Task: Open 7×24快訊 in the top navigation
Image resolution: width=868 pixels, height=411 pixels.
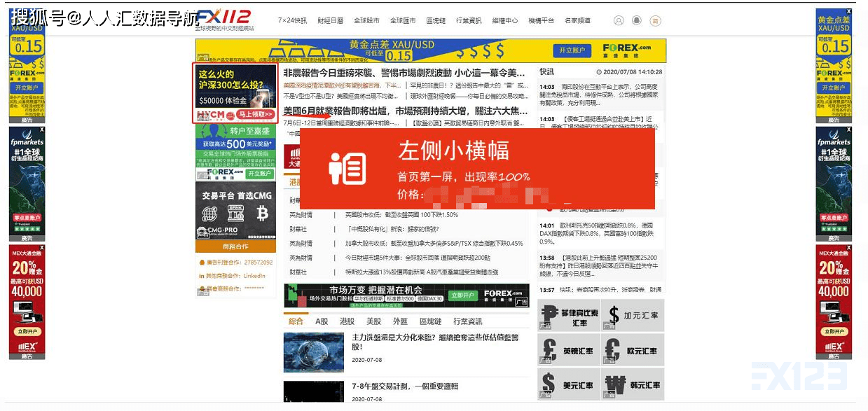Action: click(x=292, y=21)
